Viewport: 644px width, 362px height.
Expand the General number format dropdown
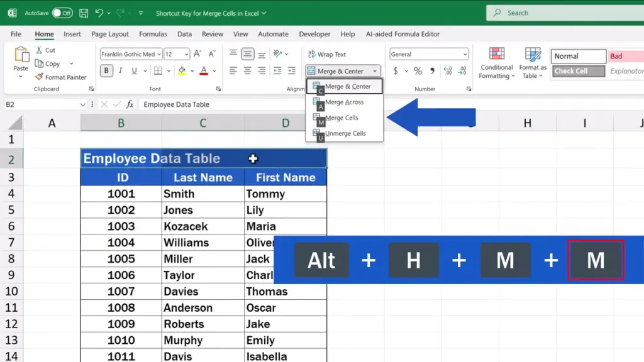pyautogui.click(x=465, y=55)
